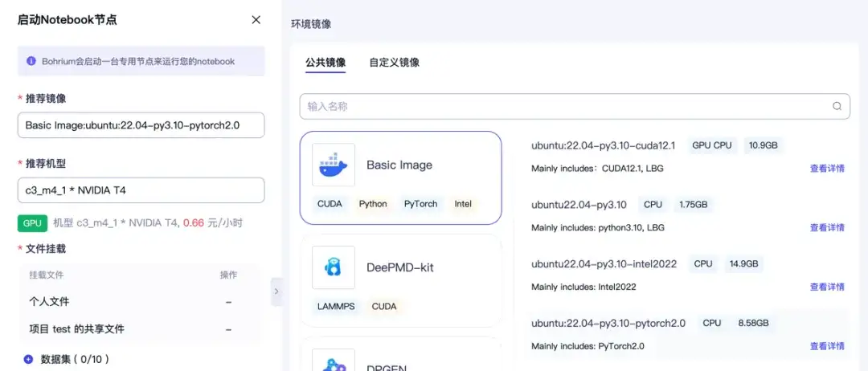Click the 个人文件 mount row
This screenshot has width=868, height=371.
click(140, 302)
